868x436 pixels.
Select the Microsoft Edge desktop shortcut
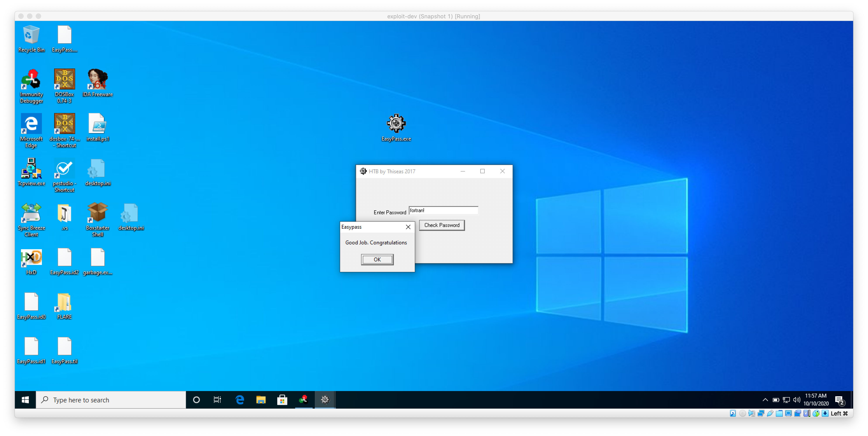(x=31, y=130)
